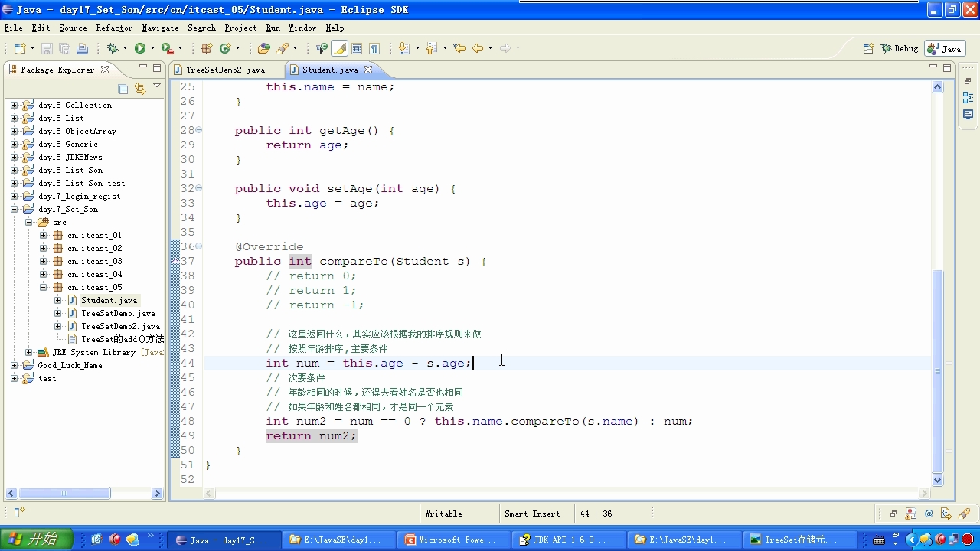Click the Save toolbar icon
The width and height of the screenshot is (980, 551).
click(47, 48)
